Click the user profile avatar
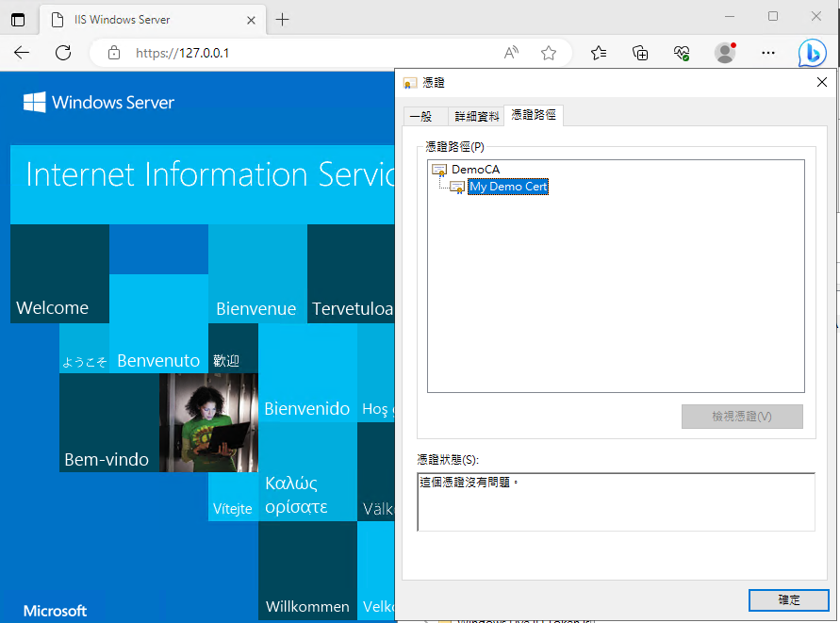The image size is (840, 623). pyautogui.click(x=725, y=53)
